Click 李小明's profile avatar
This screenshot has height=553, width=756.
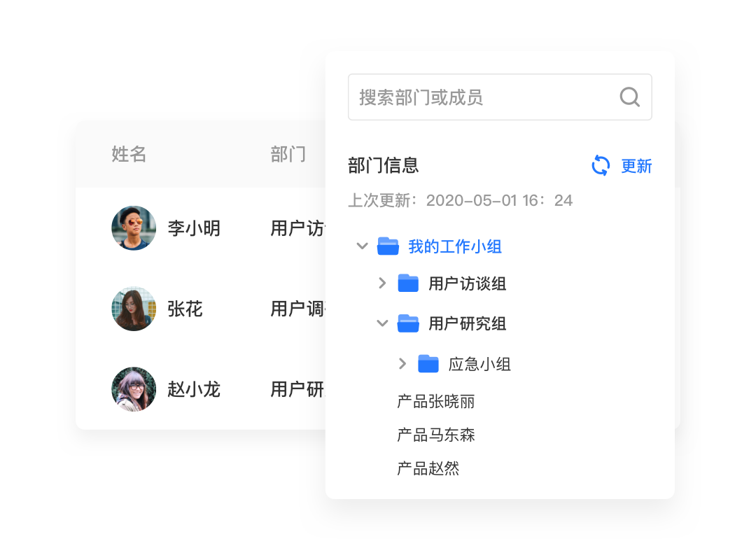[133, 228]
